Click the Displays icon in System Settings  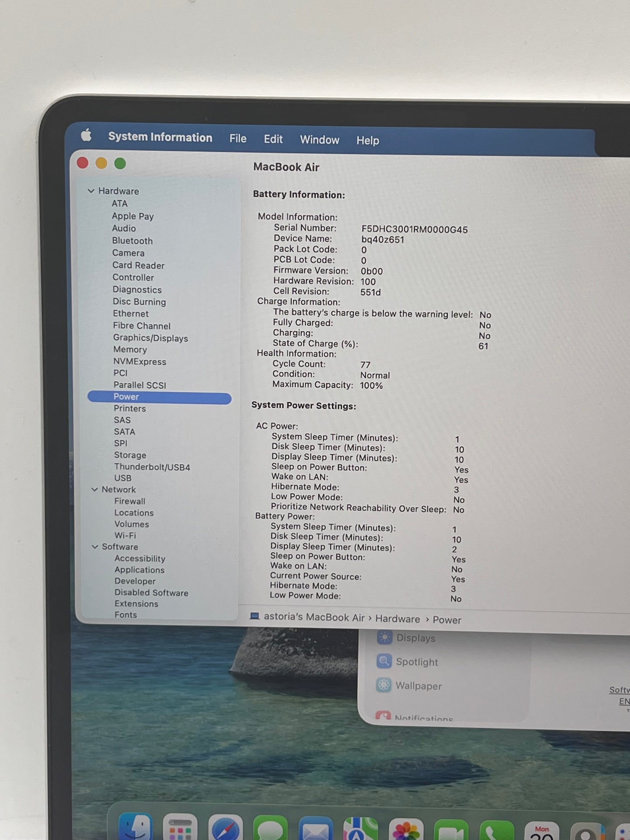click(x=384, y=637)
